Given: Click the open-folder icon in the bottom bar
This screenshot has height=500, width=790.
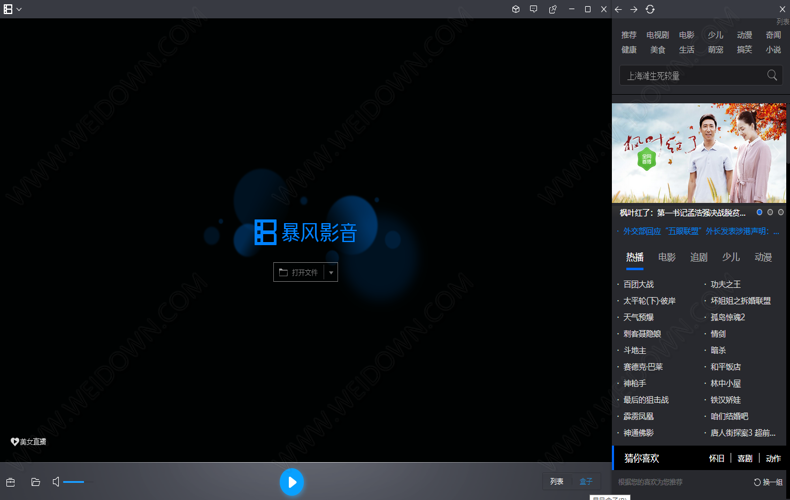Looking at the screenshot, I should (x=35, y=482).
